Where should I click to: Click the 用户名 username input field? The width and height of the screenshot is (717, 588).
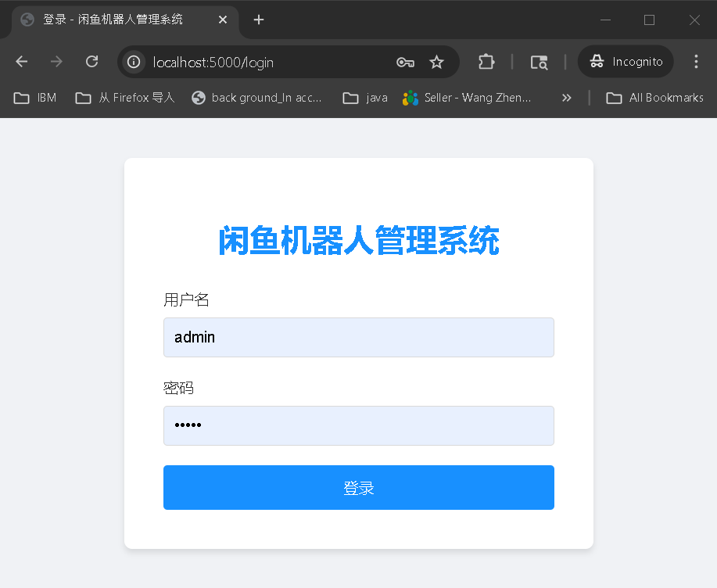tap(358, 337)
